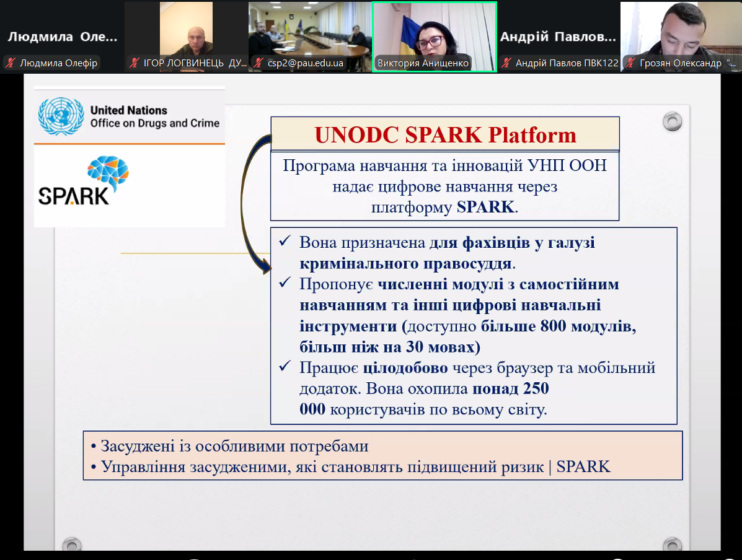Click muted microphone icon beside Людмила Олефір
The height and width of the screenshot is (560, 742).
[x=11, y=63]
